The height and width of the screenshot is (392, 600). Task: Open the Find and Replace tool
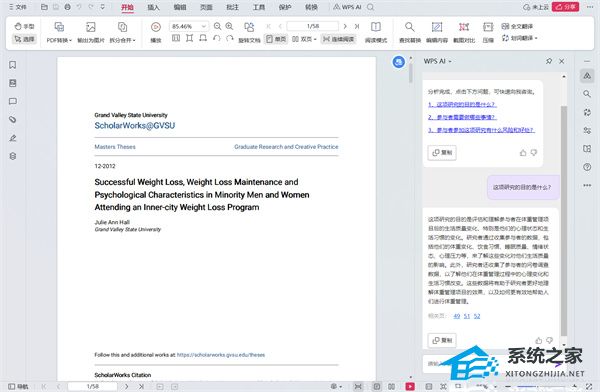(x=410, y=32)
